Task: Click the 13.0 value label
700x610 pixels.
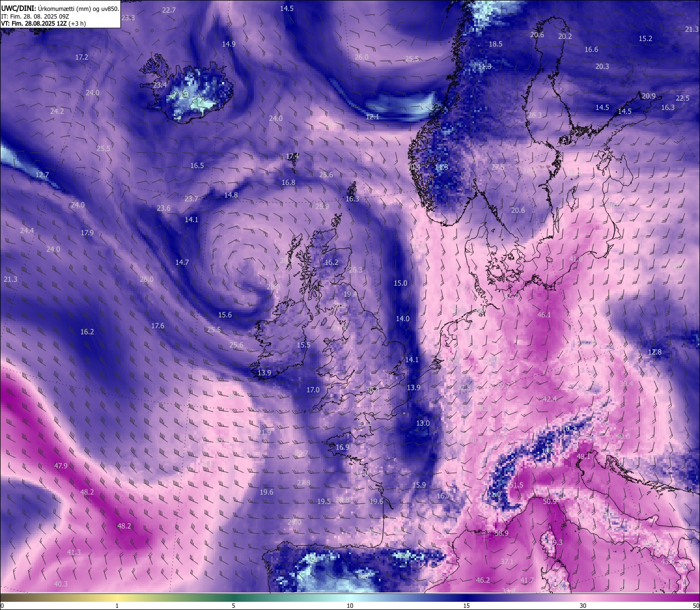Action: coord(423,423)
